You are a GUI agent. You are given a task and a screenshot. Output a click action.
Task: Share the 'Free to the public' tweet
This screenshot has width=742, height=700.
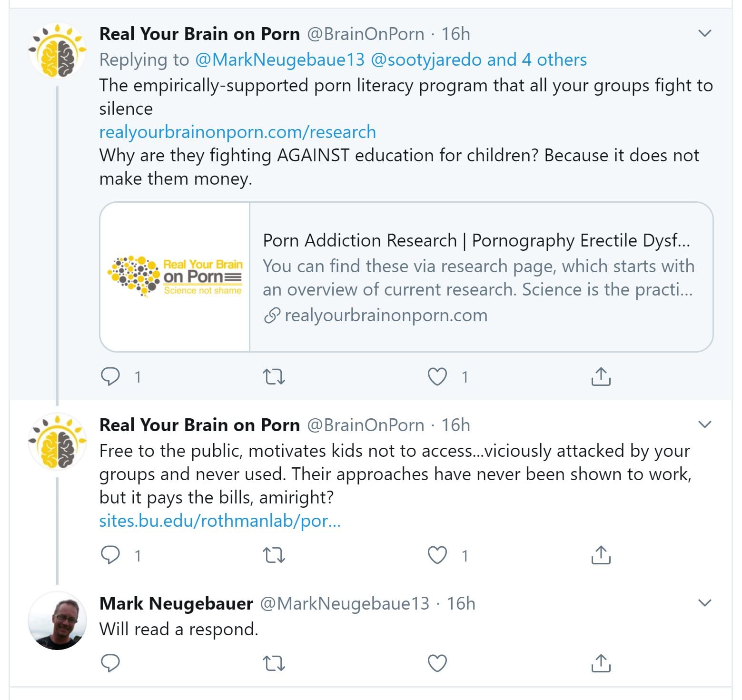601,555
